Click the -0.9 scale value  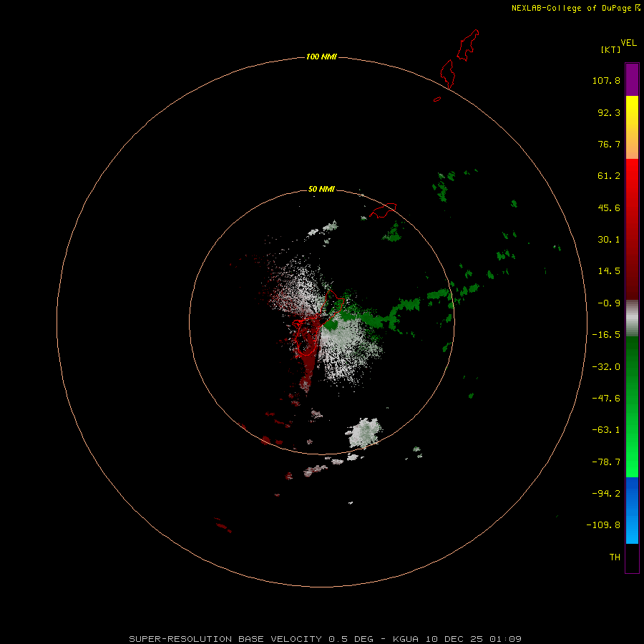click(x=609, y=303)
